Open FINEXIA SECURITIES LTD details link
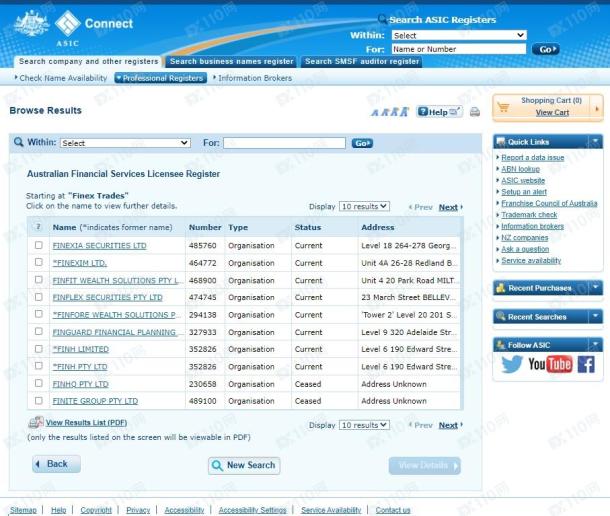This screenshot has height=516, width=610. tap(100, 246)
